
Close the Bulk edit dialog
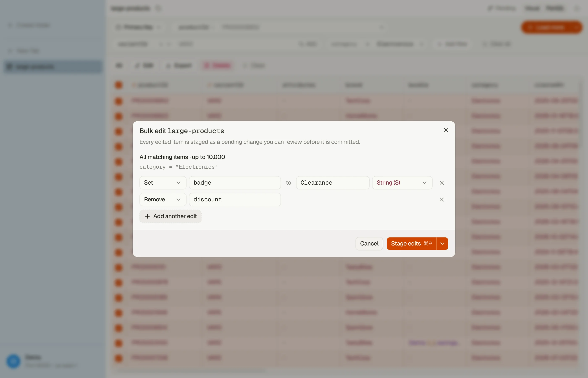(x=446, y=130)
